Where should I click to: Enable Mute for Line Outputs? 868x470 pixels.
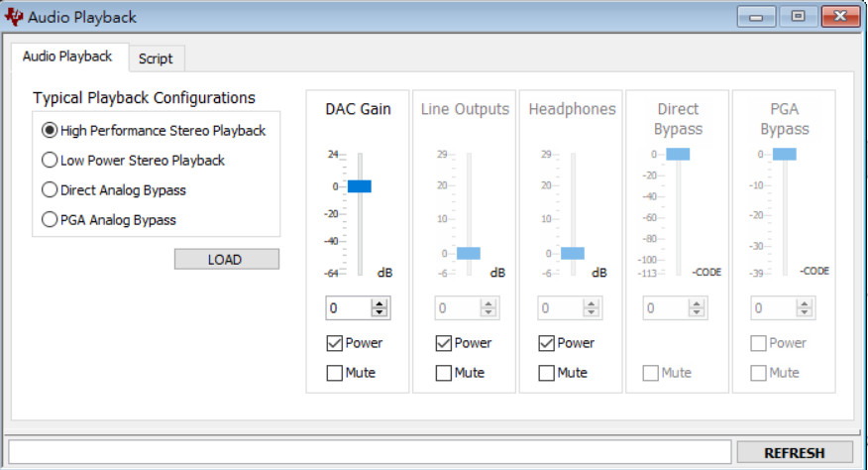click(x=443, y=373)
